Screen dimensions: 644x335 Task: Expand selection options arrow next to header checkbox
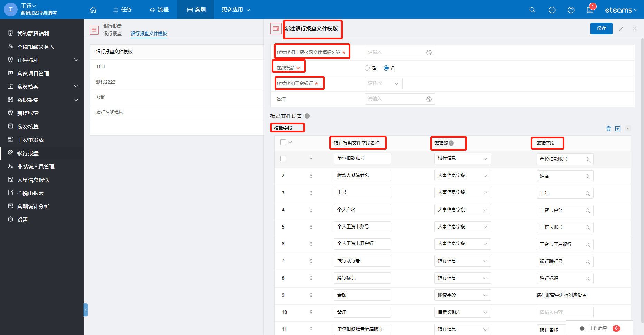coord(290,142)
